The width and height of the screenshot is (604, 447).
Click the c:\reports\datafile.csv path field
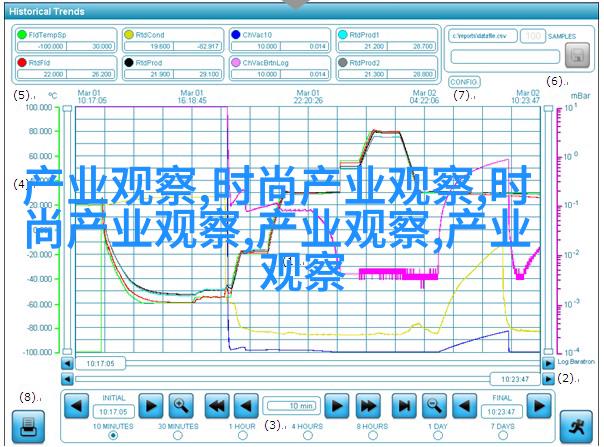click(483, 36)
